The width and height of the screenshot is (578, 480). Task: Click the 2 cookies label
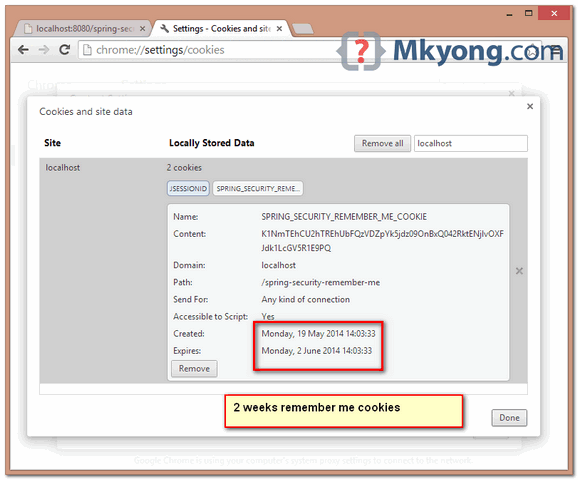[x=184, y=168]
